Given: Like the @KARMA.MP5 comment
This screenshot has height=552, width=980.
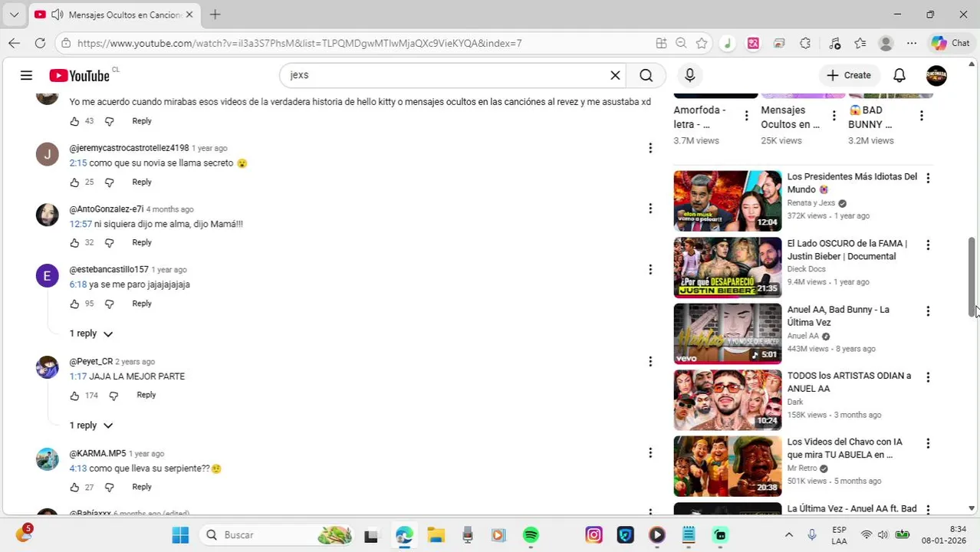Looking at the screenshot, I should [x=74, y=488].
